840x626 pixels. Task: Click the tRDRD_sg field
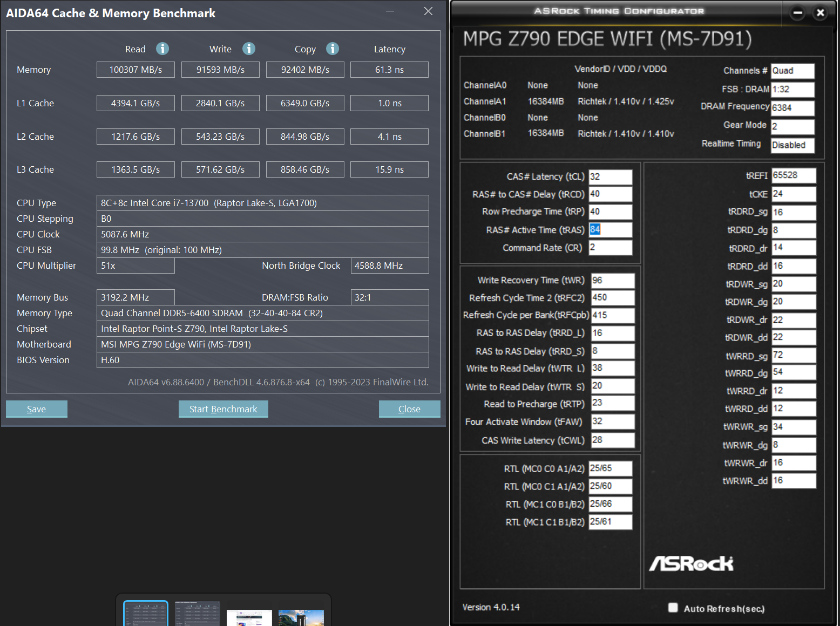[x=794, y=213]
